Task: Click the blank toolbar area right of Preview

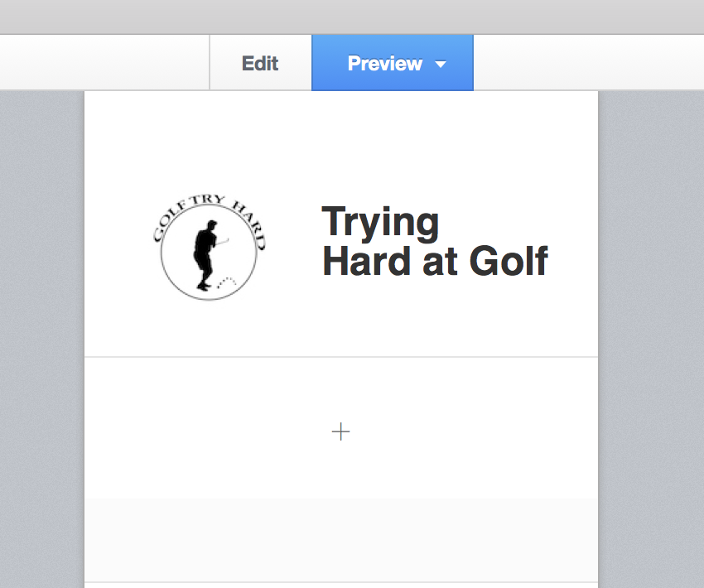Action: pos(588,63)
